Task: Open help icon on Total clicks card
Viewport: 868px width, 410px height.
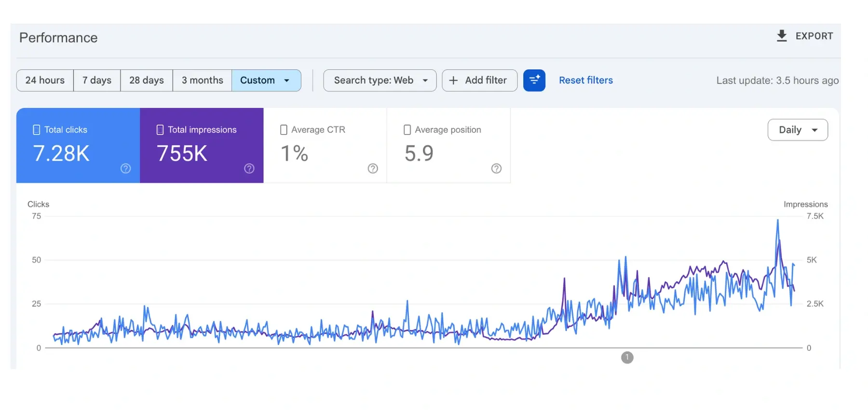Action: pos(126,168)
